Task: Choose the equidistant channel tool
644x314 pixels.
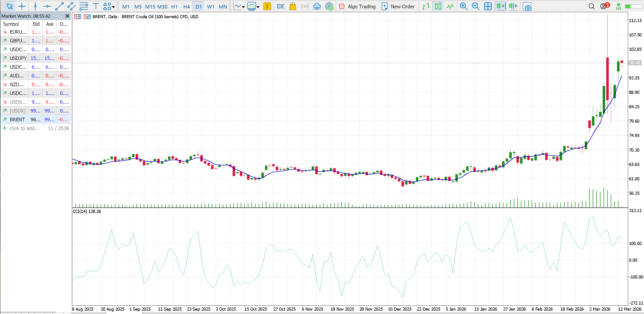Action: coord(71,7)
